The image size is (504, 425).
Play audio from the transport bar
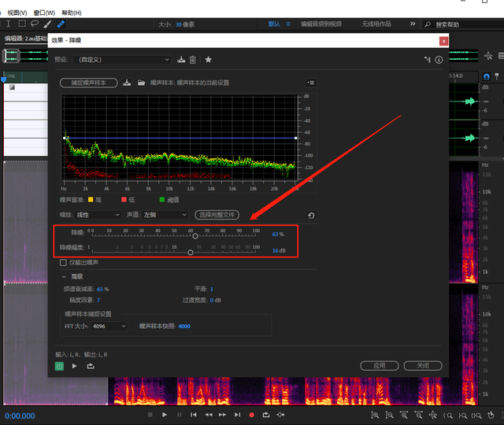pyautogui.click(x=165, y=415)
